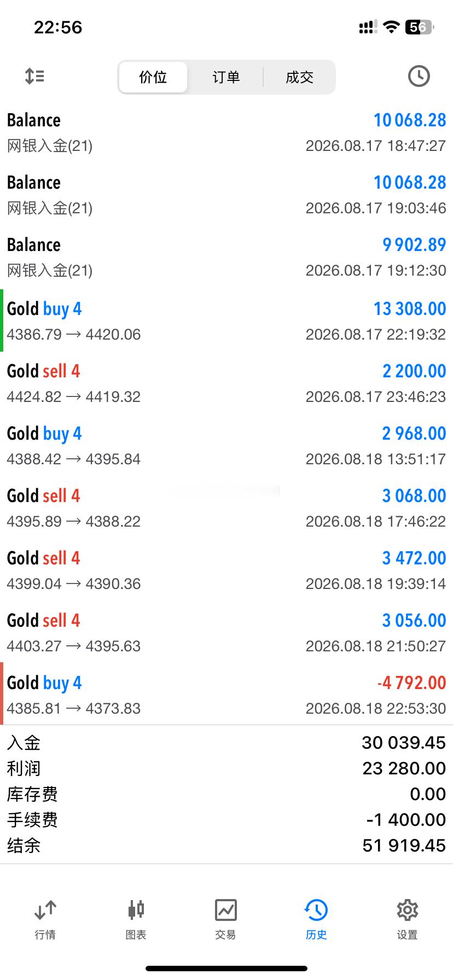Select the 价位 segment

pos(153,77)
